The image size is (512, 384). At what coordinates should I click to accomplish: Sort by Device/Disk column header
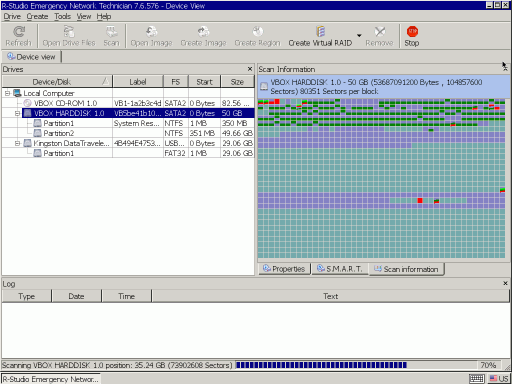click(57, 82)
